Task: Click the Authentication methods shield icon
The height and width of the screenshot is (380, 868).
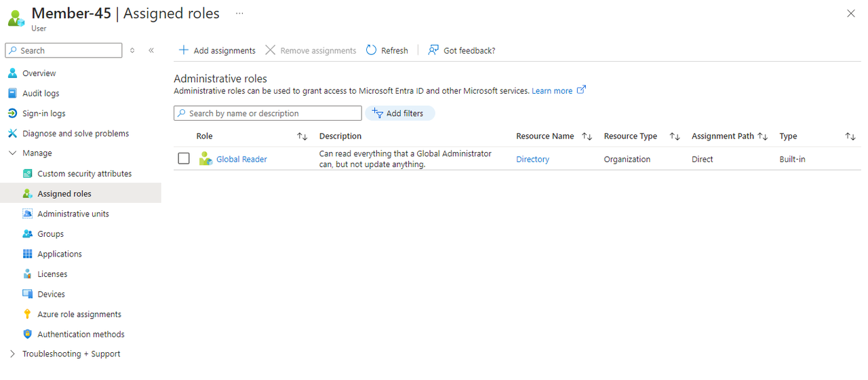Action: 27,335
